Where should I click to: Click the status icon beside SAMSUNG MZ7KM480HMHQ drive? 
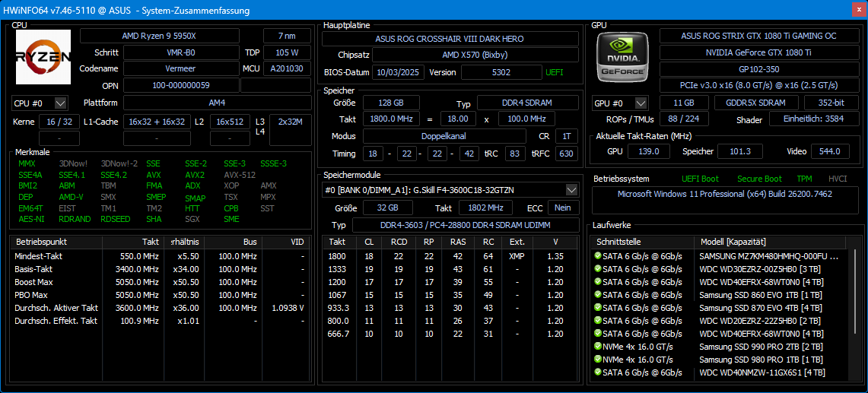coord(598,256)
